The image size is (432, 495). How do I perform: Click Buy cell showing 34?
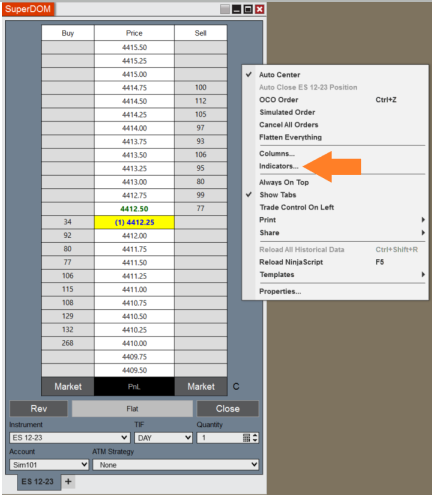tap(68, 222)
